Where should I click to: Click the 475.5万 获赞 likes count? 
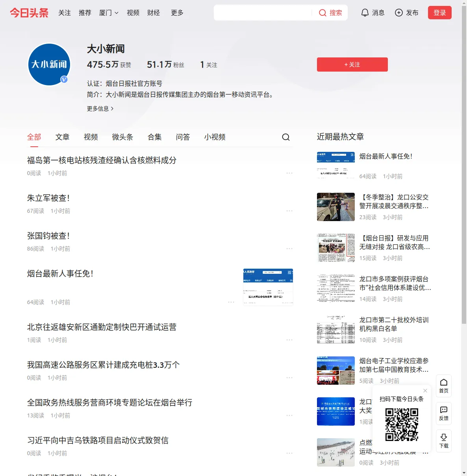pos(109,65)
